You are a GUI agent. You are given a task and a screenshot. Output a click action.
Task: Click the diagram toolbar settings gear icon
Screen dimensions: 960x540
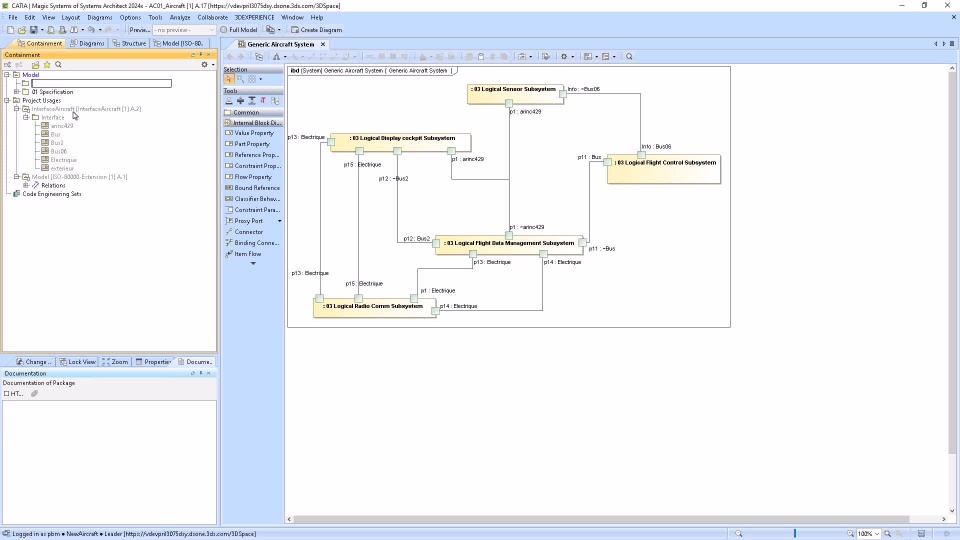click(564, 56)
